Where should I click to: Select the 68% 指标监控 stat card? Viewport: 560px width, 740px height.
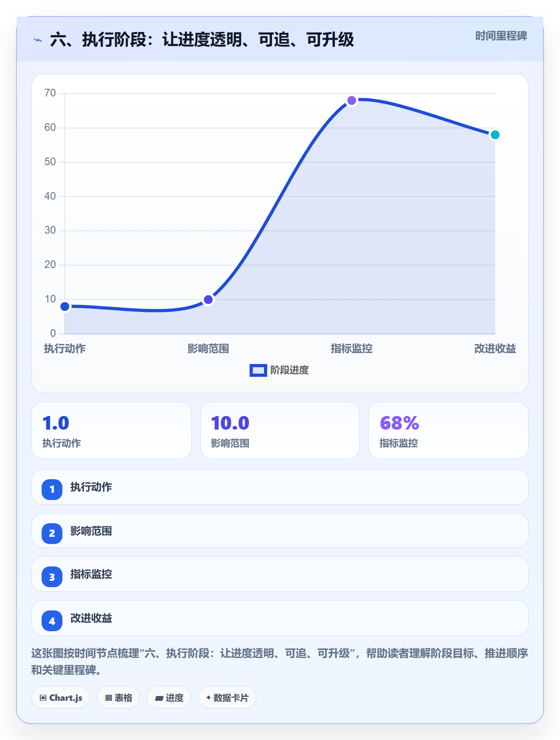(x=448, y=430)
